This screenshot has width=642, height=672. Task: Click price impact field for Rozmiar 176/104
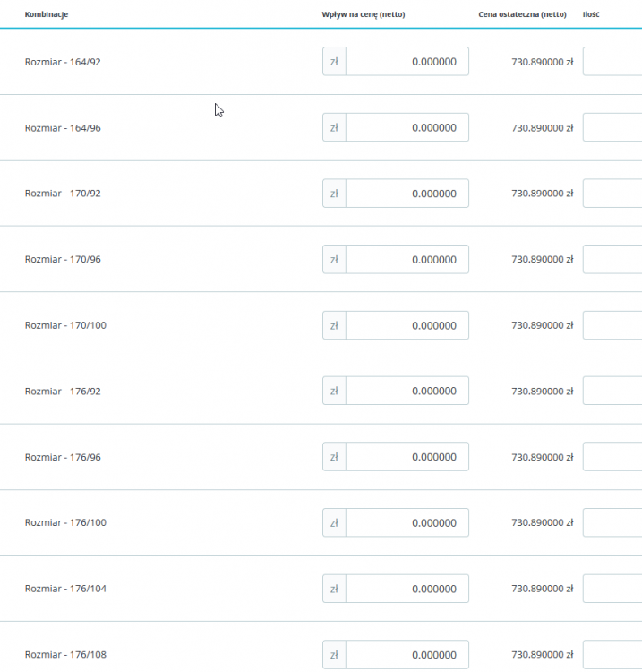[407, 589]
